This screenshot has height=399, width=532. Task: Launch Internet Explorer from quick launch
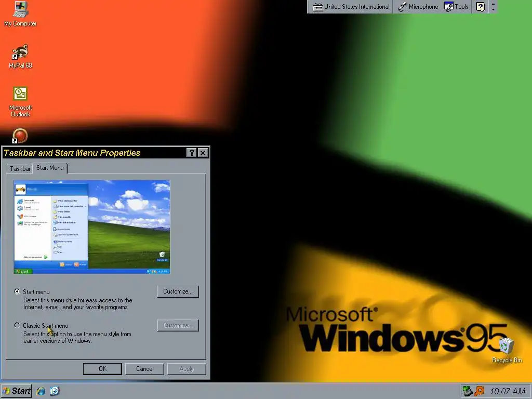click(x=41, y=391)
